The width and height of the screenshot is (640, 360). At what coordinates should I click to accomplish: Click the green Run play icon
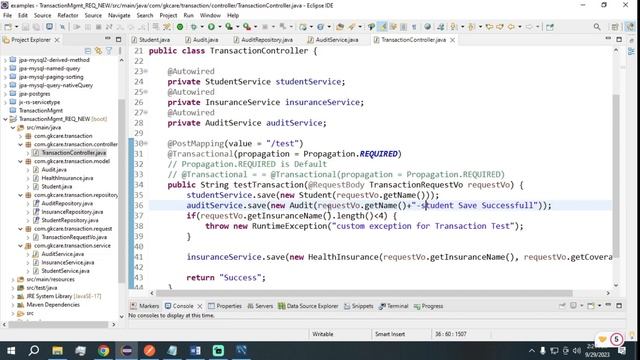[211, 27]
